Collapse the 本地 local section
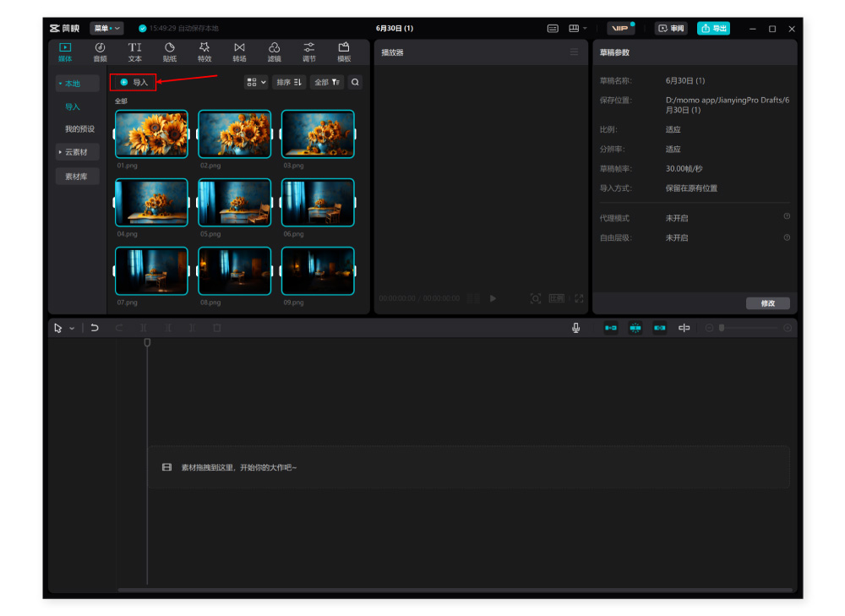 [77, 84]
